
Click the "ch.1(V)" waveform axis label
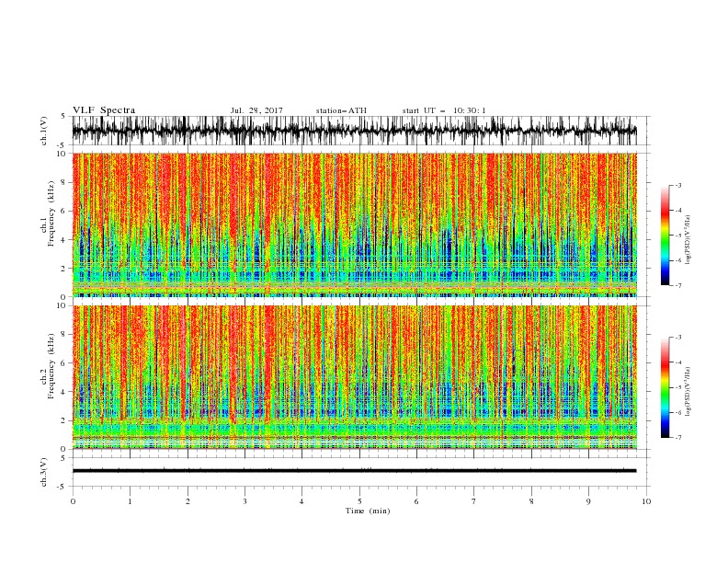click(x=44, y=131)
